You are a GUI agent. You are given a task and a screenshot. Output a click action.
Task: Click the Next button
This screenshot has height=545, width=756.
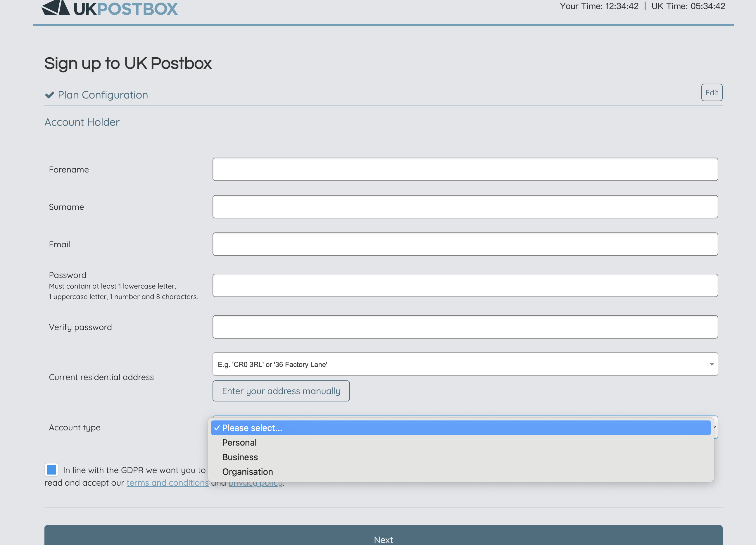click(383, 536)
